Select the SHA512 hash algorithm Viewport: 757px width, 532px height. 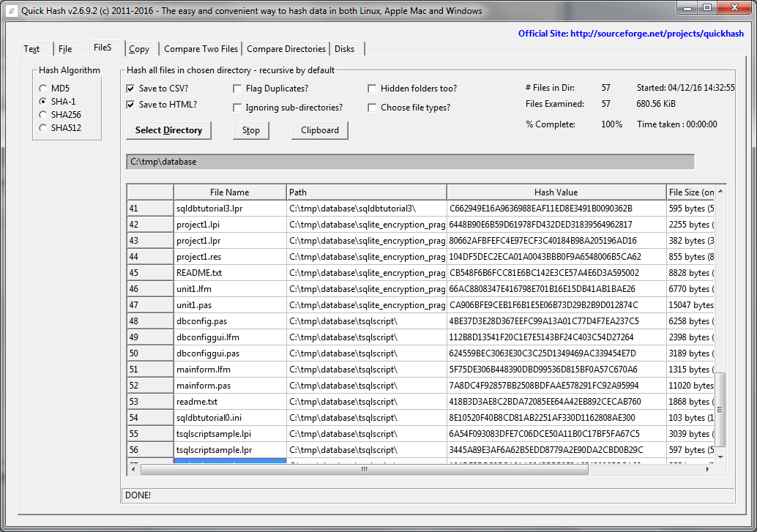click(43, 128)
